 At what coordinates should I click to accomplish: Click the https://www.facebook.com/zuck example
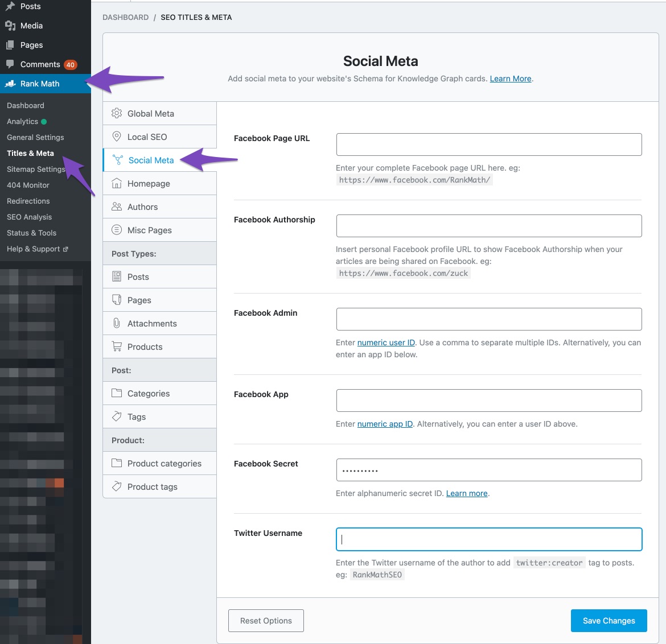pyautogui.click(x=404, y=274)
